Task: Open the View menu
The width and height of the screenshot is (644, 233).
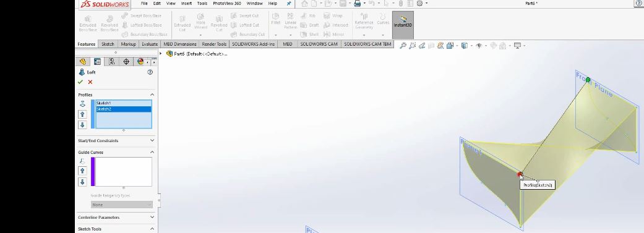Action: 171,3
